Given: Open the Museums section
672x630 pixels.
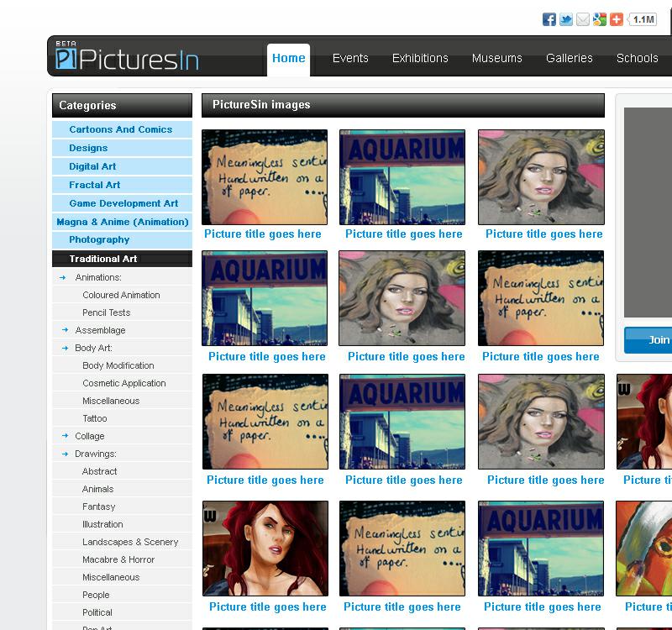Looking at the screenshot, I should click(x=496, y=58).
